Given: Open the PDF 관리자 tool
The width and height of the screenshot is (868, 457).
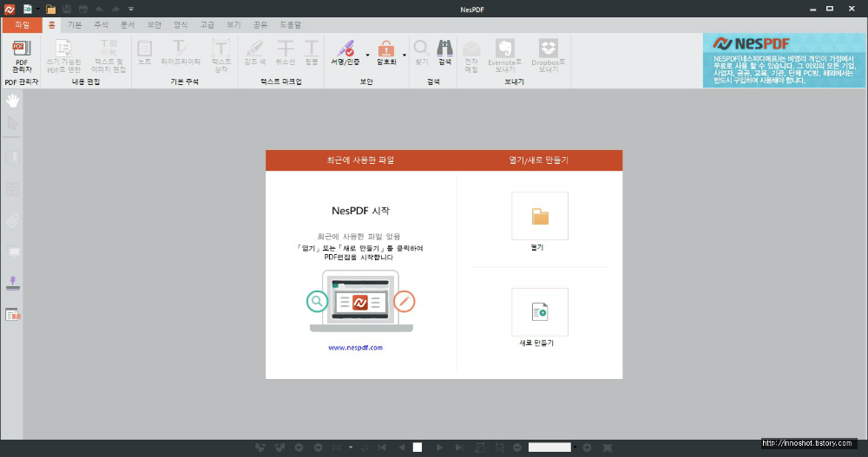Looking at the screenshot, I should (x=23, y=55).
